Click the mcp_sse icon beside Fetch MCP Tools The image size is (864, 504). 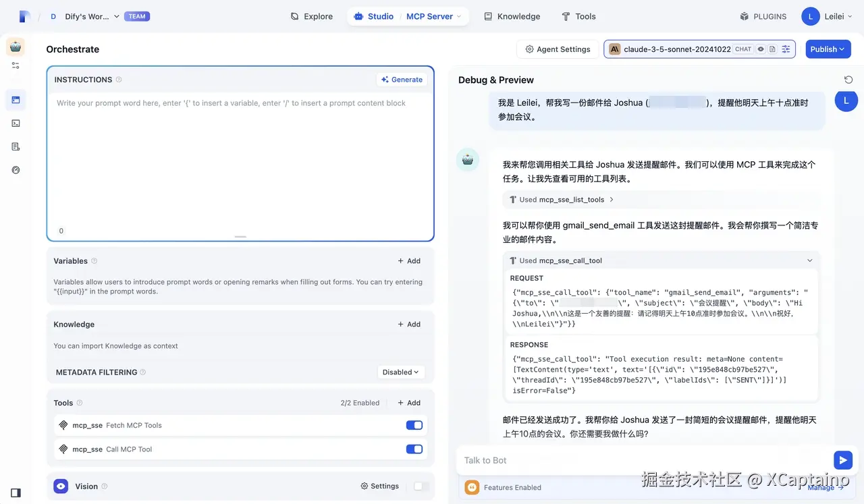[63, 426]
